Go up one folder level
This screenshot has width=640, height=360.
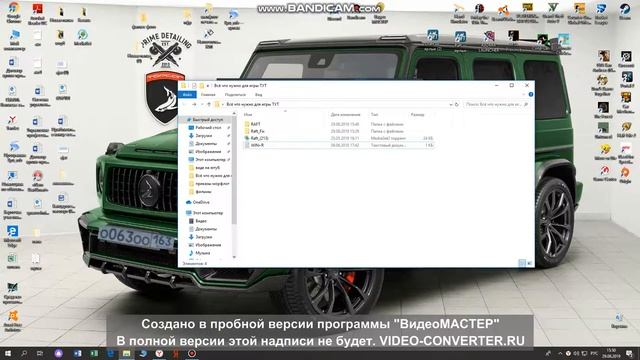point(209,104)
